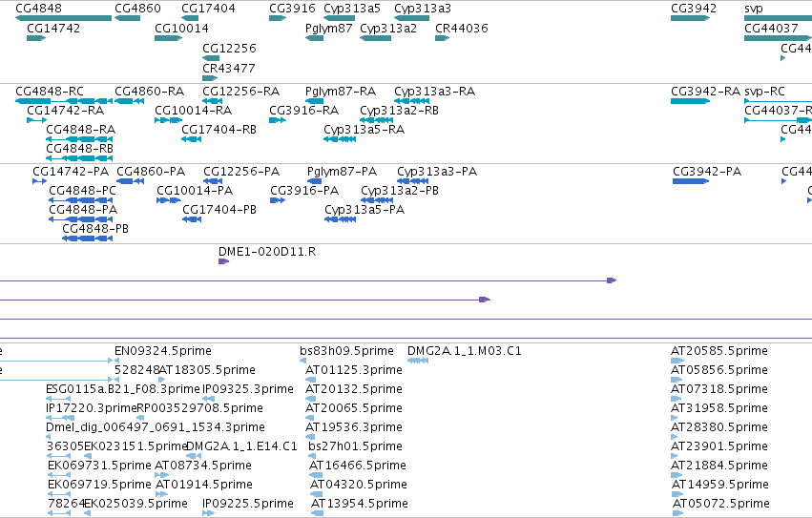Viewport: 812px width, 518px height.
Task: Click transcript CG14742-RA
Action: tap(37, 120)
